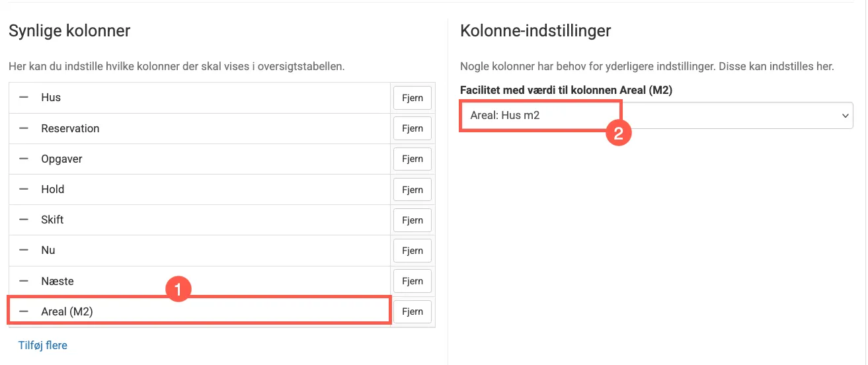Click the dash handle beside Hus
This screenshot has width=868, height=365.
point(24,97)
